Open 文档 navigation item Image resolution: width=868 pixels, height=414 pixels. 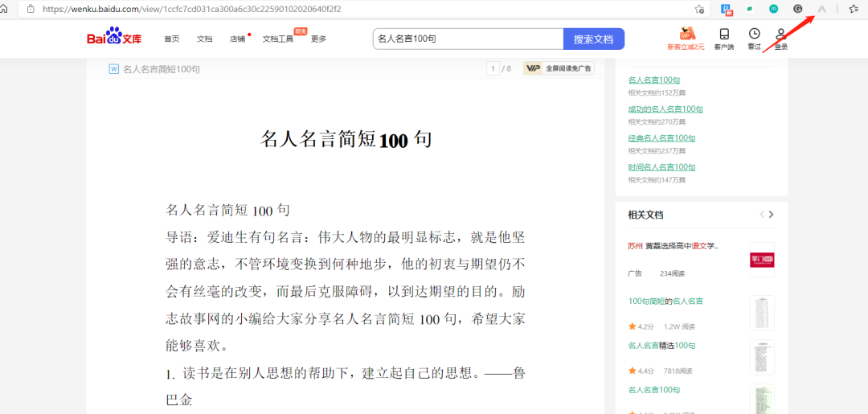pyautogui.click(x=204, y=39)
